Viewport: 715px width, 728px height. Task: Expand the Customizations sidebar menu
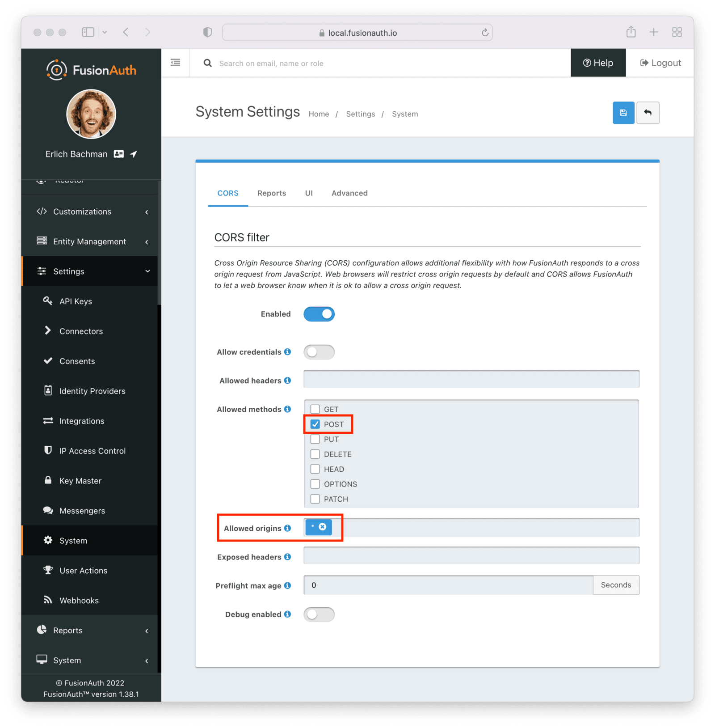pyautogui.click(x=89, y=212)
